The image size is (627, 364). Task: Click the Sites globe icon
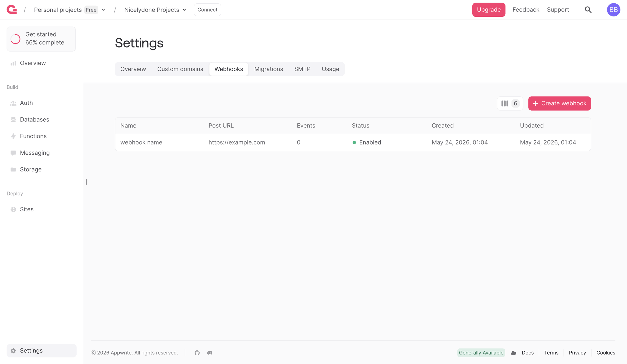click(x=13, y=209)
